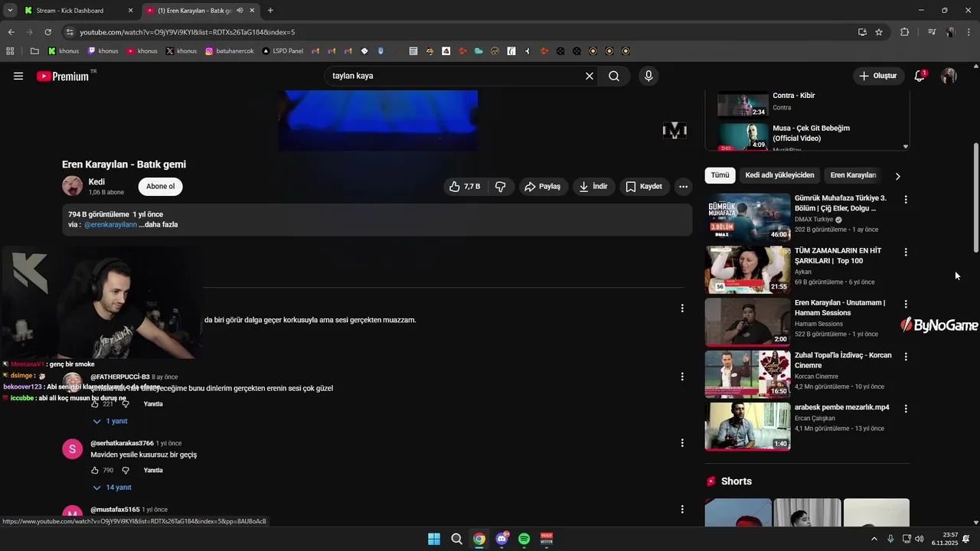Open more actions ellipsis under video
This screenshot has width=980, height=551.
[683, 187]
